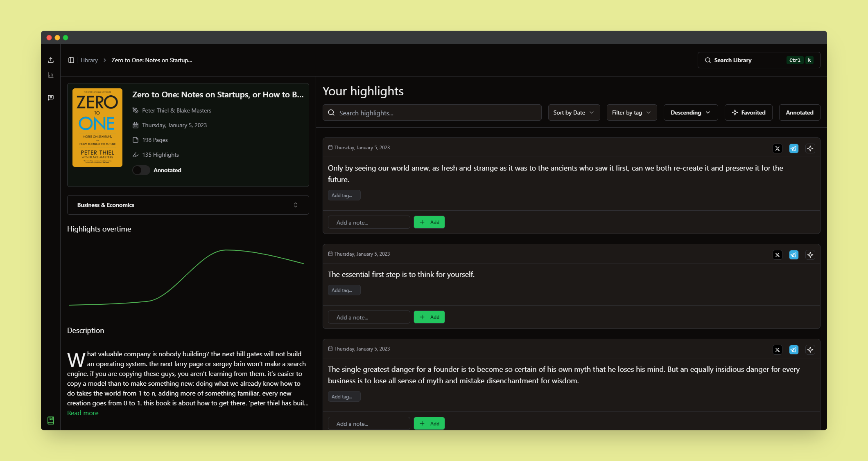The height and width of the screenshot is (461, 868).
Task: Click Add button for 'essential first step' note
Action: tap(429, 317)
